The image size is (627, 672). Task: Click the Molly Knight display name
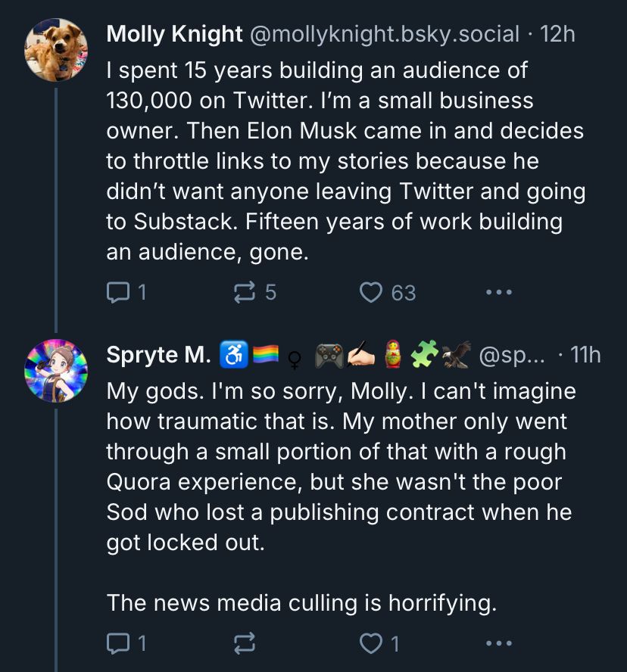[x=174, y=34]
